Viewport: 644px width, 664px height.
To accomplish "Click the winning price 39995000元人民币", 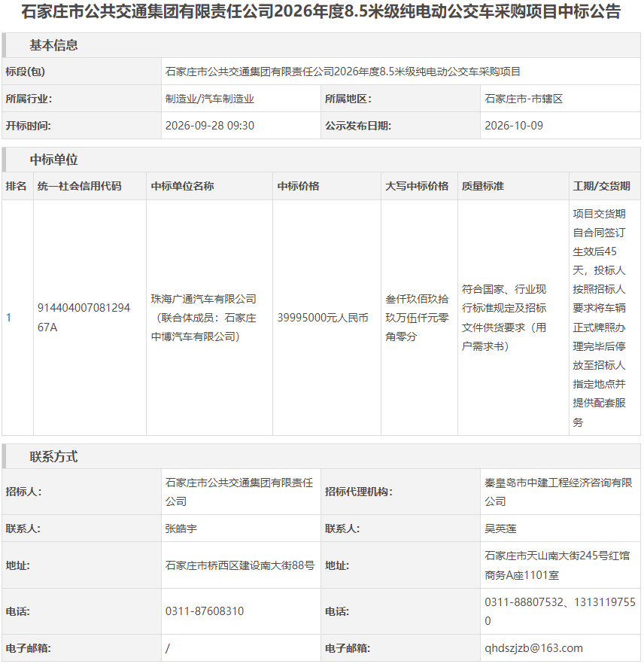I will [x=323, y=318].
